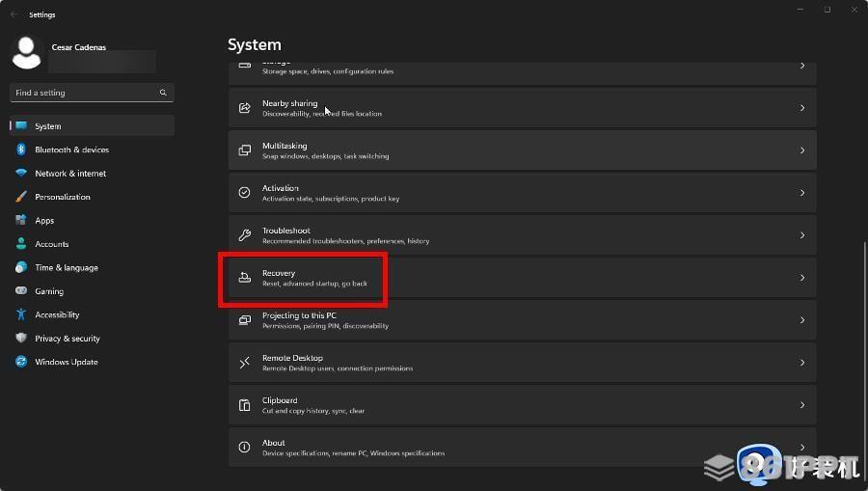Image resolution: width=868 pixels, height=491 pixels.
Task: Open Multitasking via its chevron
Action: [802, 150]
